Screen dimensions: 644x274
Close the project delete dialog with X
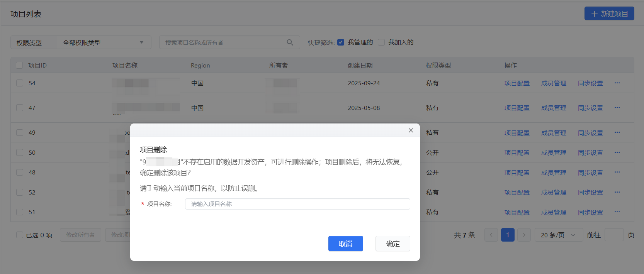point(411,130)
